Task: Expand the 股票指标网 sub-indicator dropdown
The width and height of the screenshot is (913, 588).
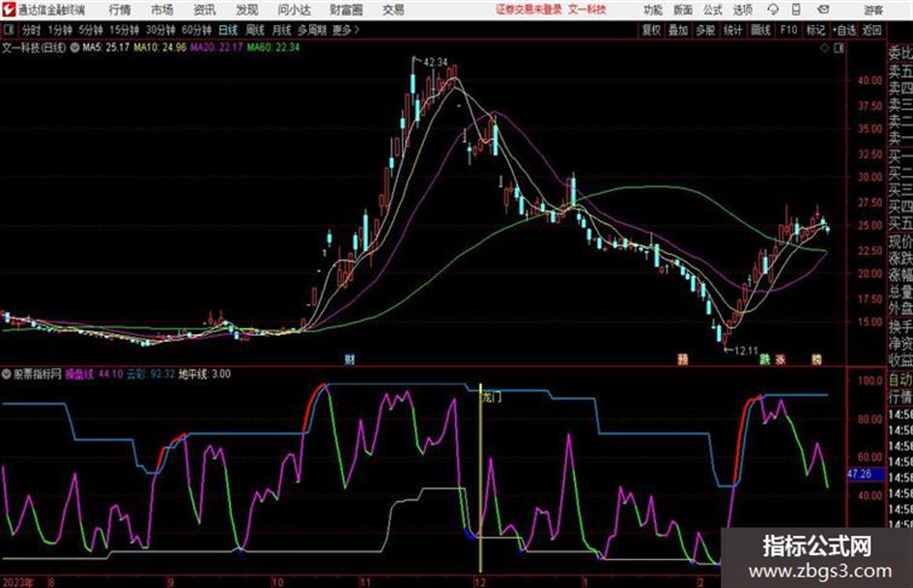Action: [x=7, y=374]
